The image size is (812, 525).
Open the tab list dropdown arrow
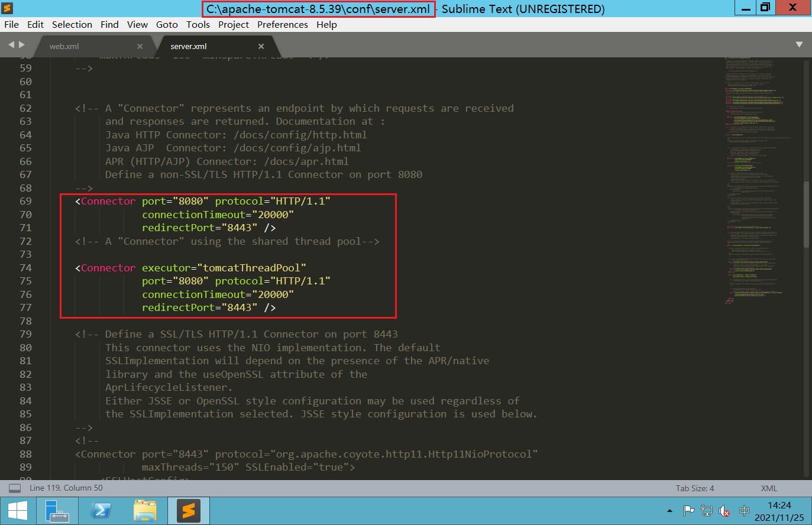point(799,45)
